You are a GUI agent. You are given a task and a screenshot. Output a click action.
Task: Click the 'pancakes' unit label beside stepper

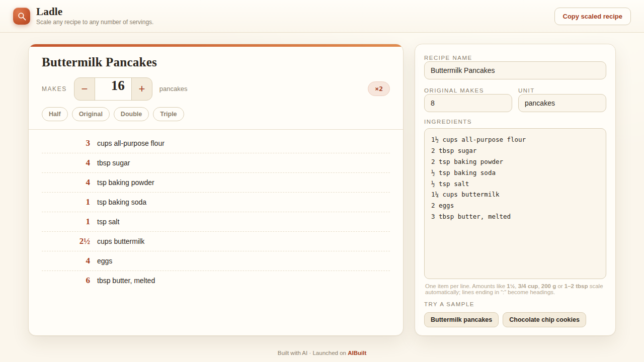(173, 89)
